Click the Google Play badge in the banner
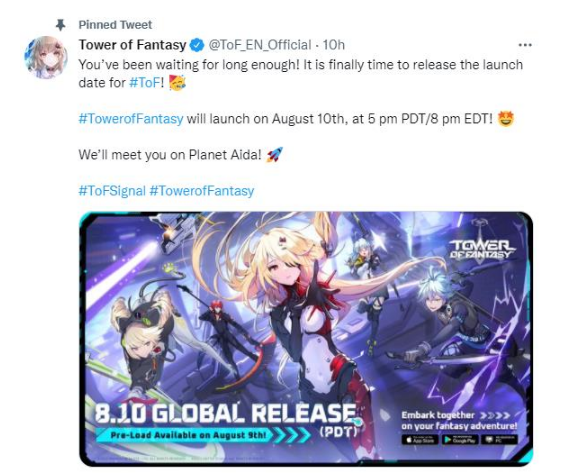The image size is (573, 474). click(460, 440)
